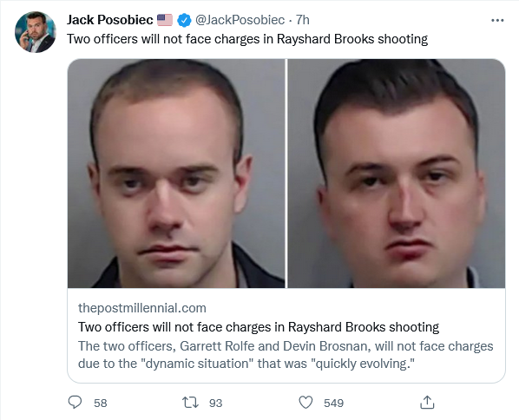
Task: Open the right mugshot photo in the card
Action: 397,174
